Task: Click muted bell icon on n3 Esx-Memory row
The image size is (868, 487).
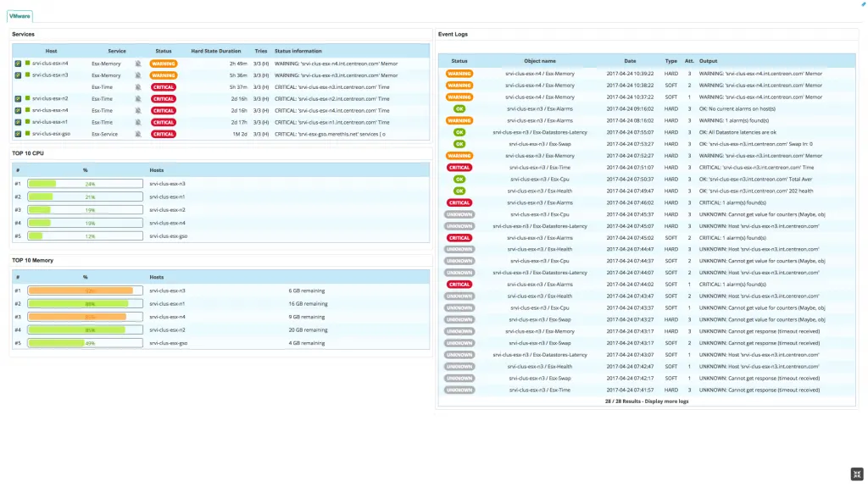Action: (138, 75)
